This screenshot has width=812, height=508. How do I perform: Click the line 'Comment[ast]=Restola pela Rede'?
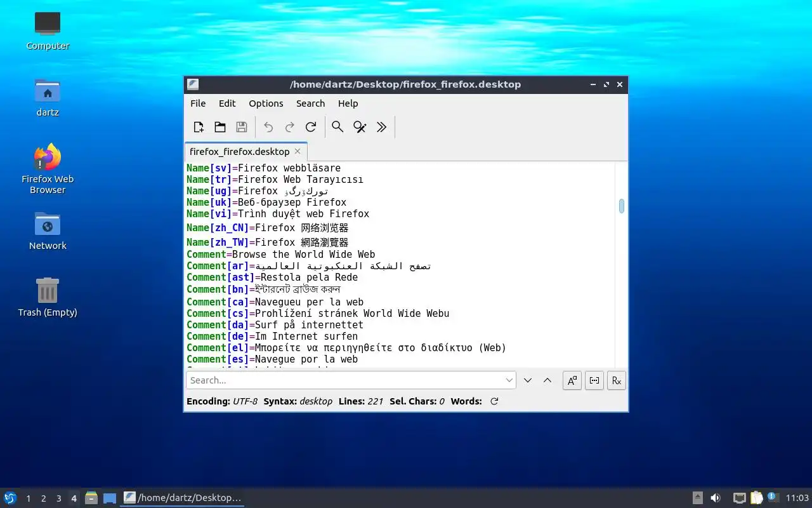272,277
